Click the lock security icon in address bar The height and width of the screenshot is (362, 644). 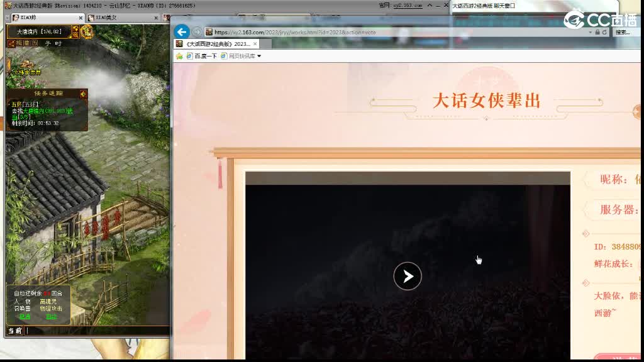tap(597, 33)
